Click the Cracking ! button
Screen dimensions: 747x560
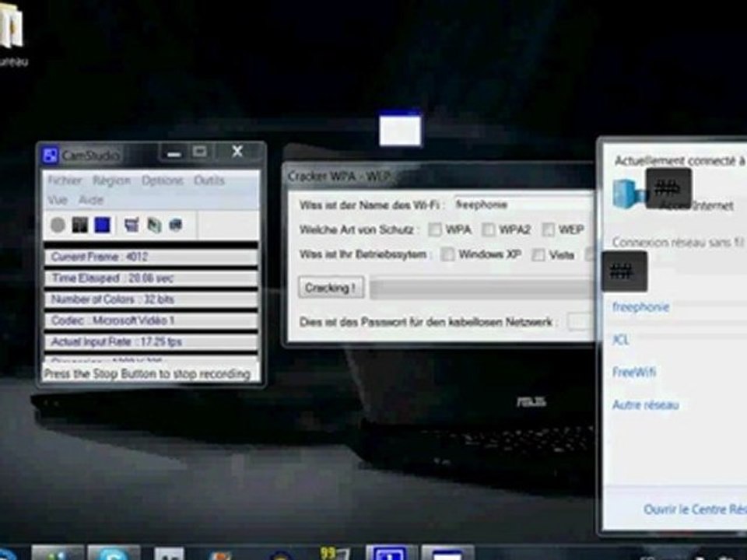tap(331, 288)
